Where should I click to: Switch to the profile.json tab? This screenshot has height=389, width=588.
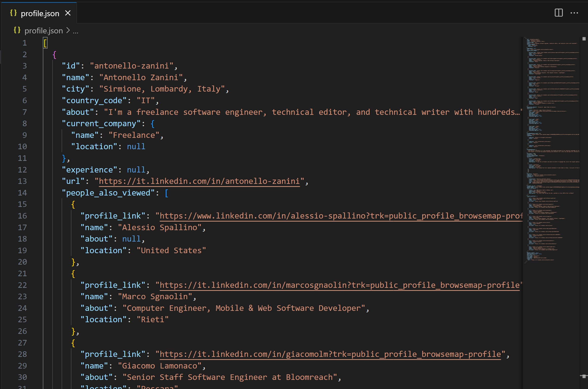tap(40, 13)
